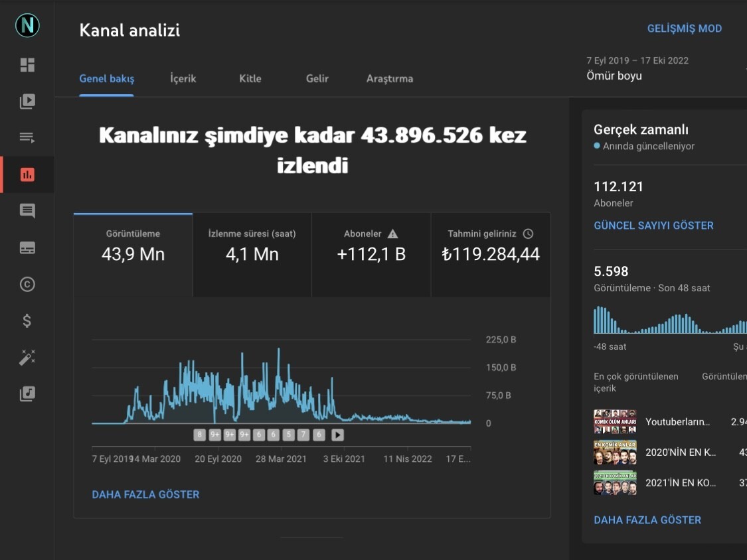Viewport: 747px width, 560px height.
Task: Open the 2020'NİN EN K... video thumbnail
Action: click(615, 452)
